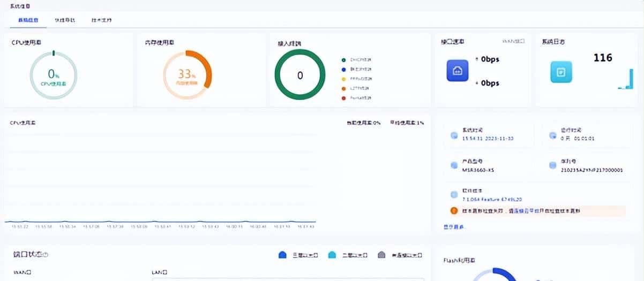Viewport: 644px width, 281px height.
Task: Open the 系统信息 tab
Action: pyautogui.click(x=28, y=20)
